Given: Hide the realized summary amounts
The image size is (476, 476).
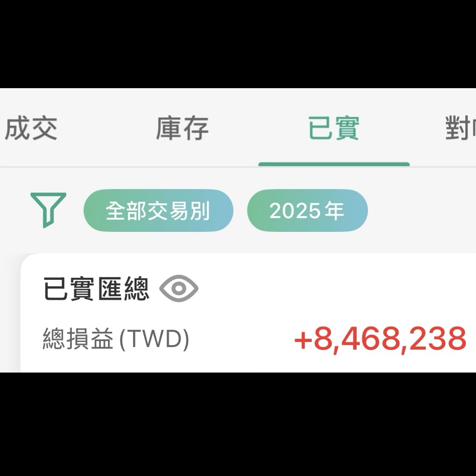Looking at the screenshot, I should pos(179,288).
